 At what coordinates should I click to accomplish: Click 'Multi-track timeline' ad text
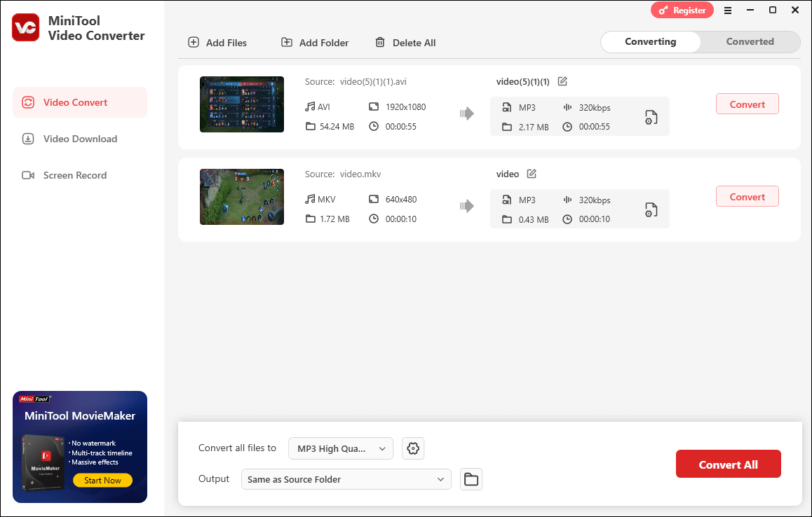(102, 453)
